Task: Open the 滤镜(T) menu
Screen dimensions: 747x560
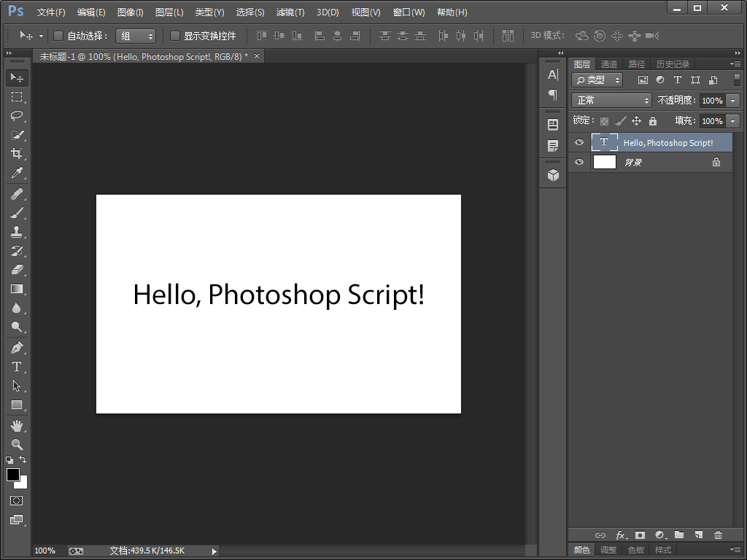Action: click(x=290, y=12)
